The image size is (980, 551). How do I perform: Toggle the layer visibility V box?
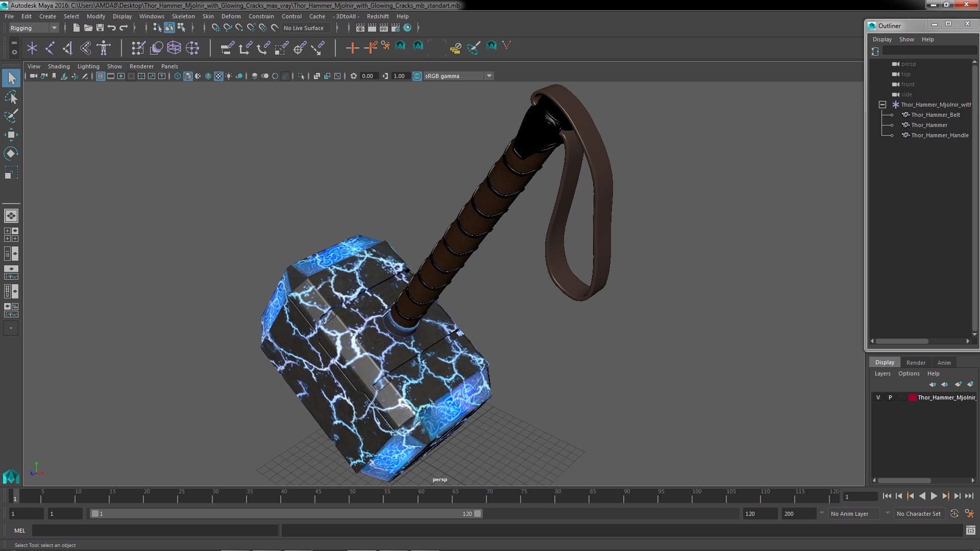(878, 397)
